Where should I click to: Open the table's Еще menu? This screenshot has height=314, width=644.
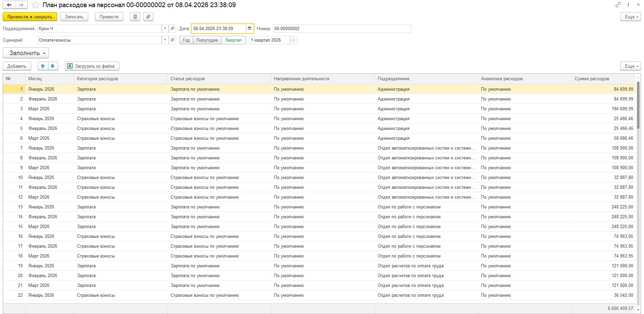pos(630,66)
